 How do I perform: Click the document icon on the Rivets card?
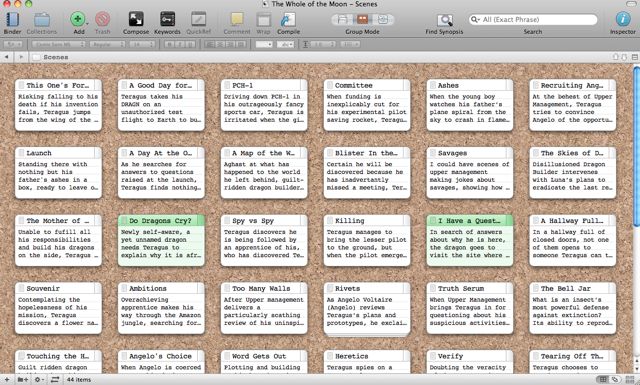pos(330,289)
